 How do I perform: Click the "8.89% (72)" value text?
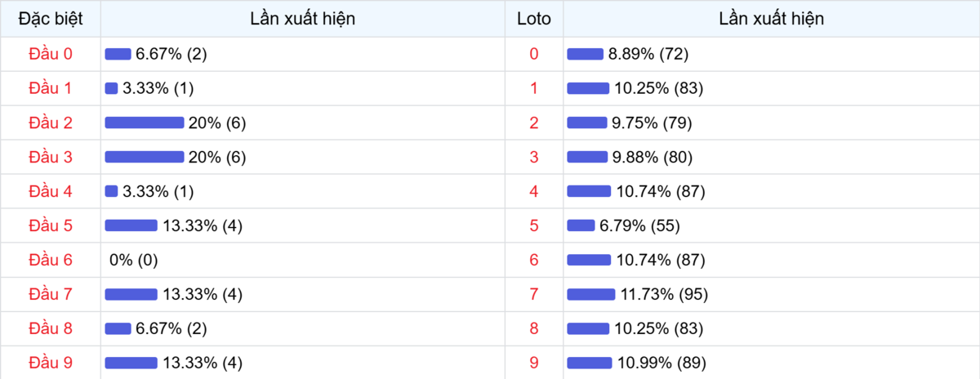click(648, 54)
